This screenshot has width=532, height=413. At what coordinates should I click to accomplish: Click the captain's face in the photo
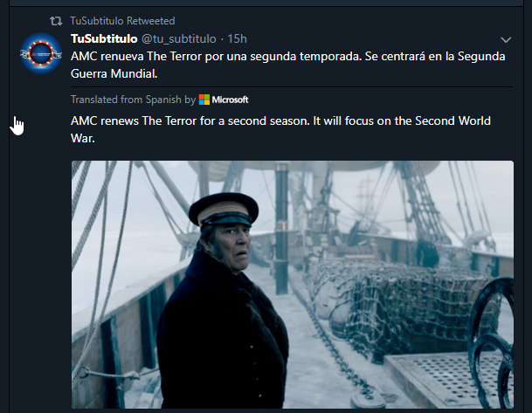(x=232, y=245)
